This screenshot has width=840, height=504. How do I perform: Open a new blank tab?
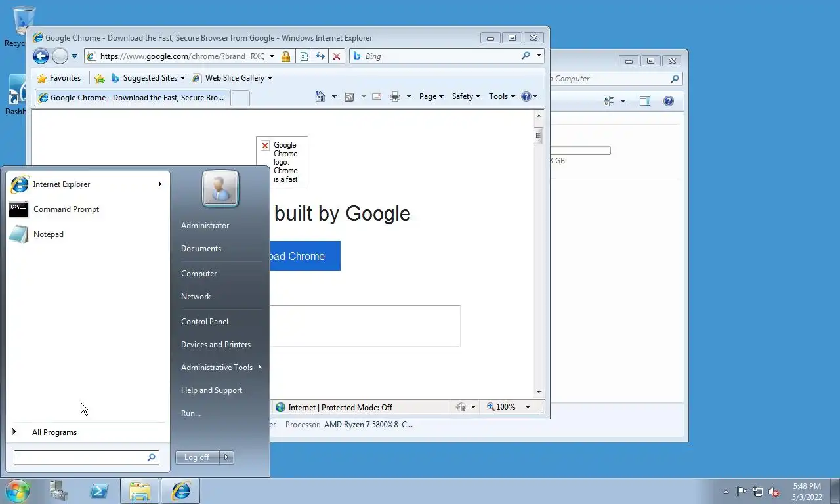pyautogui.click(x=240, y=98)
